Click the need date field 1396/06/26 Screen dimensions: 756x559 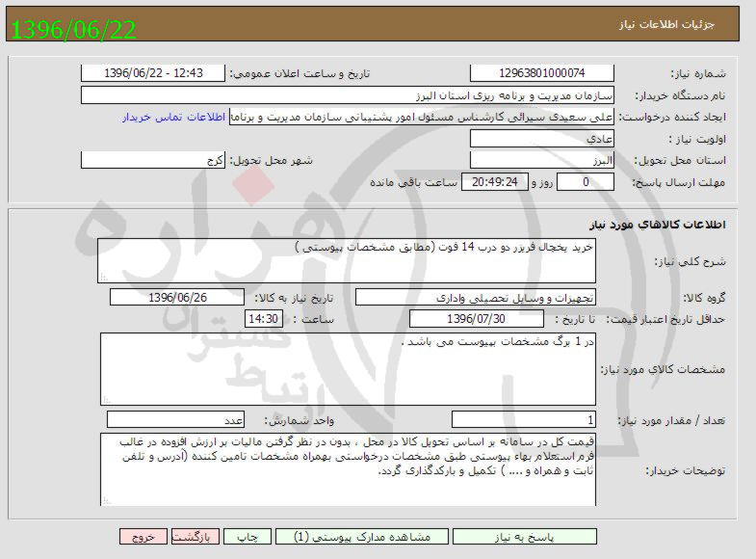(177, 298)
